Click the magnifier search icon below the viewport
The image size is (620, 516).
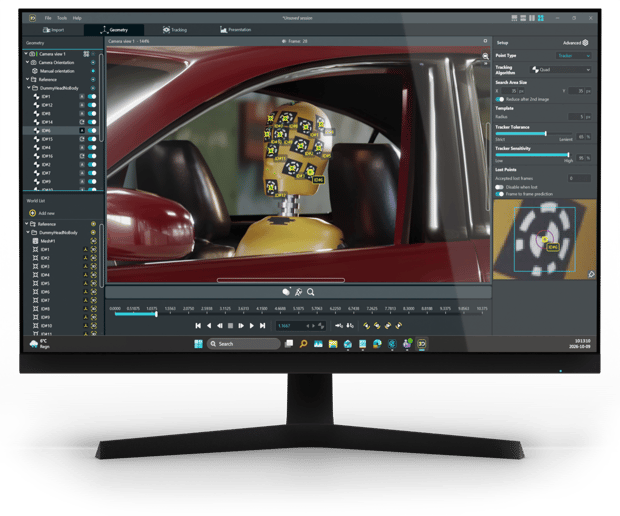click(311, 292)
